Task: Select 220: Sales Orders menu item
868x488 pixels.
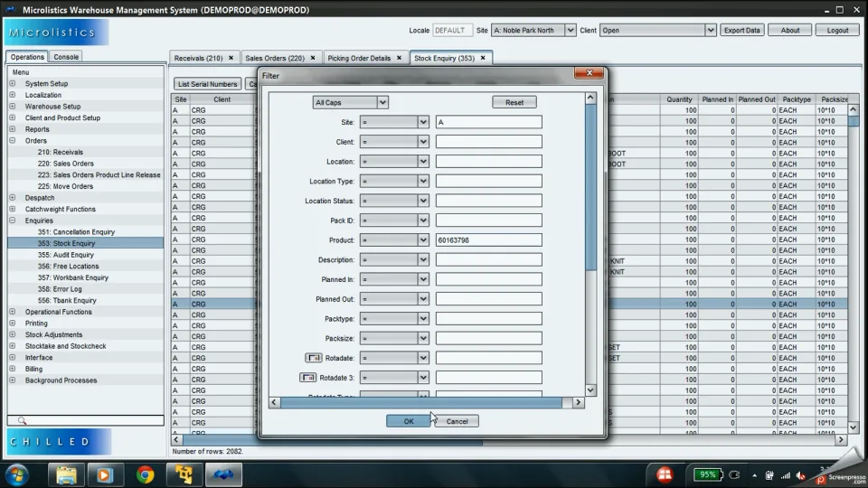Action: click(65, 164)
